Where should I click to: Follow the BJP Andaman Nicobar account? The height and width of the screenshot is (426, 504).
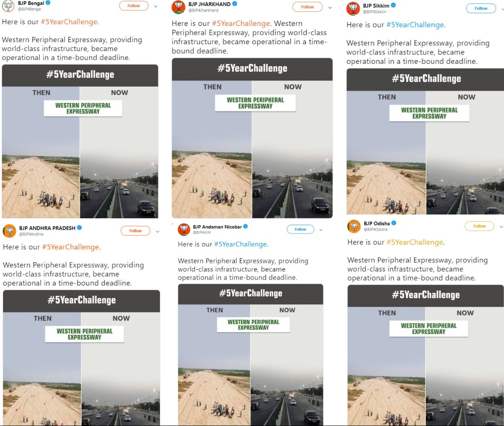(x=300, y=229)
